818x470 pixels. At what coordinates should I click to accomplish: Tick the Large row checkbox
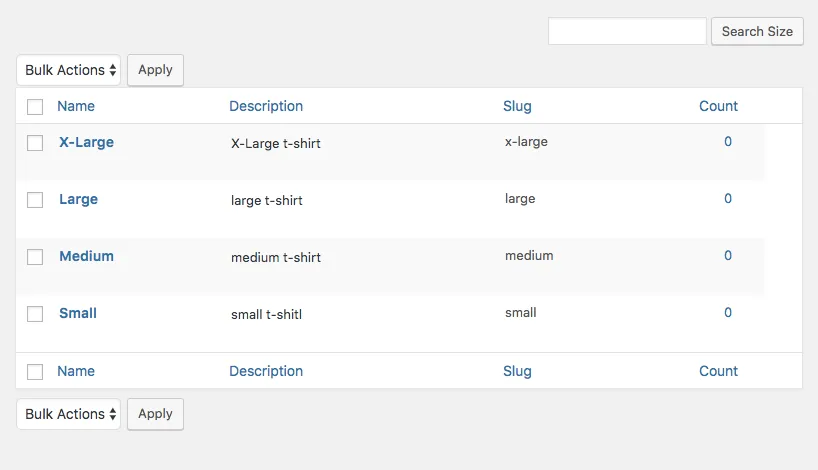(35, 200)
